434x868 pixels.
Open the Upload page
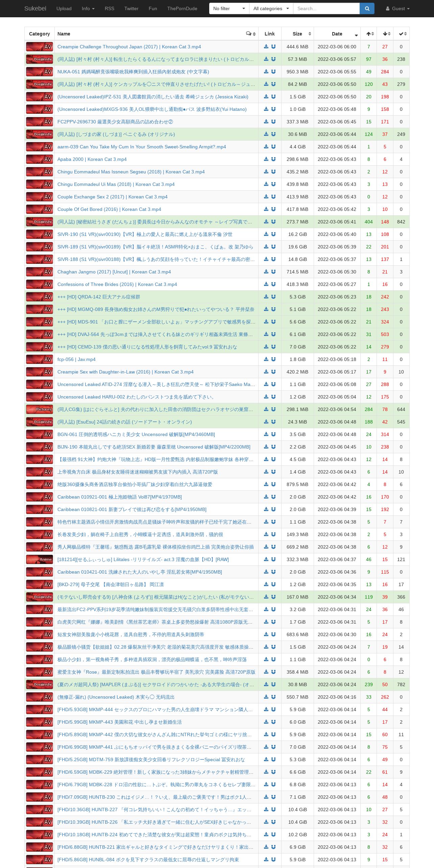click(64, 8)
